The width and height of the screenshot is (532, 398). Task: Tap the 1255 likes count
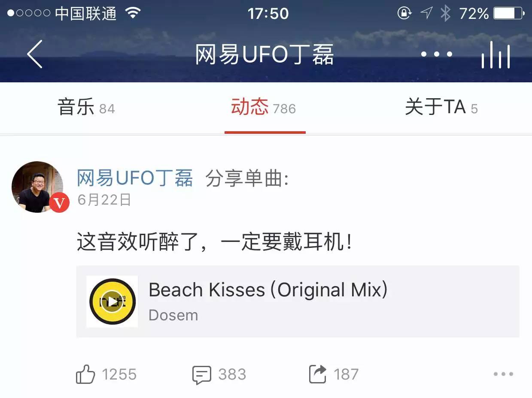click(119, 374)
